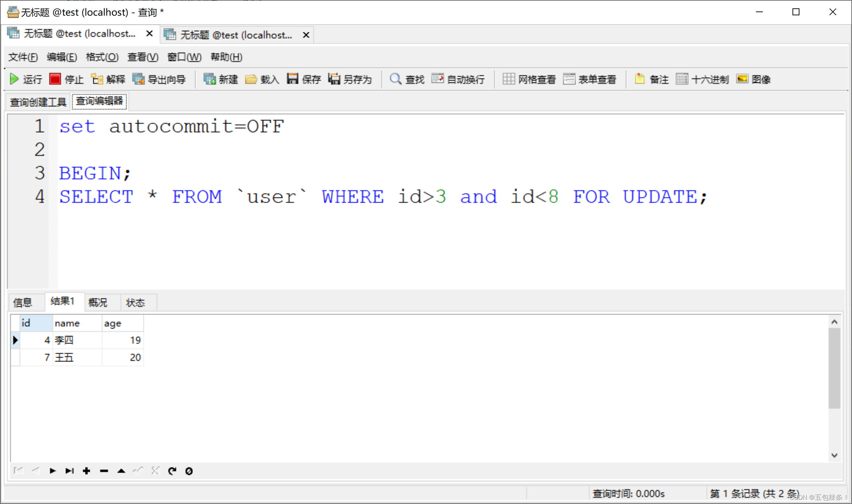The width and height of the screenshot is (852, 504).
Task: Close the second 无标题 @test tab
Action: coord(306,35)
